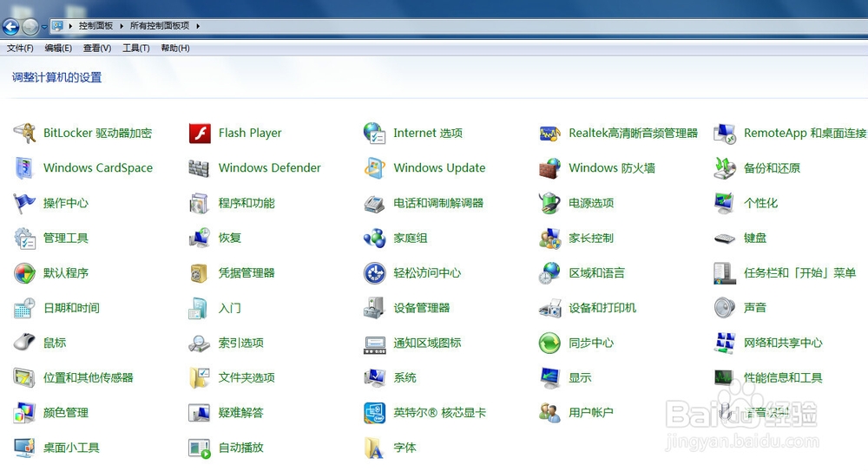
Task: Click the 键盘 keyboard icon
Action: tap(725, 239)
